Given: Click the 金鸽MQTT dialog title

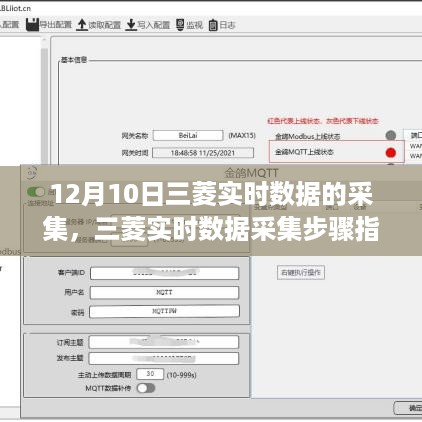Looking at the screenshot, I should (x=251, y=173).
